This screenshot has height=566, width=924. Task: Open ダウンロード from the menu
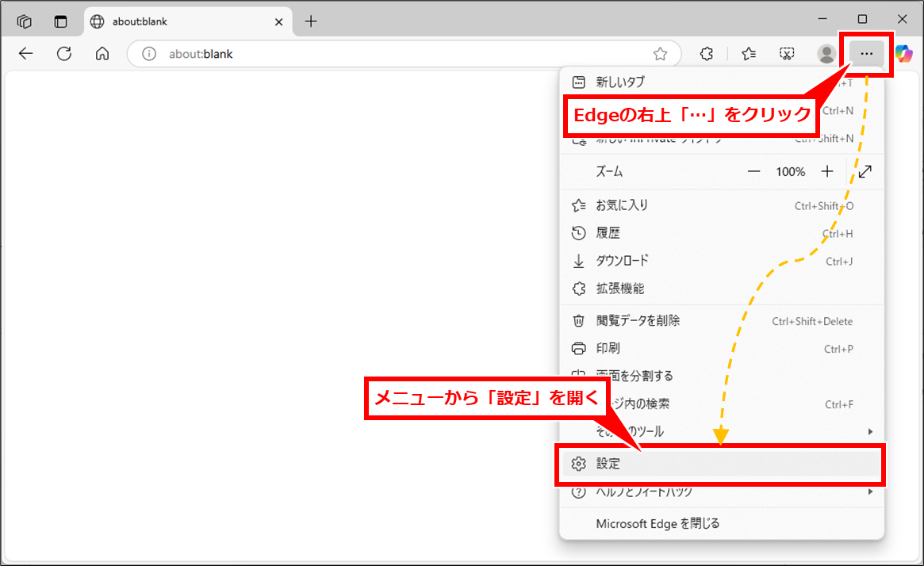point(722,261)
